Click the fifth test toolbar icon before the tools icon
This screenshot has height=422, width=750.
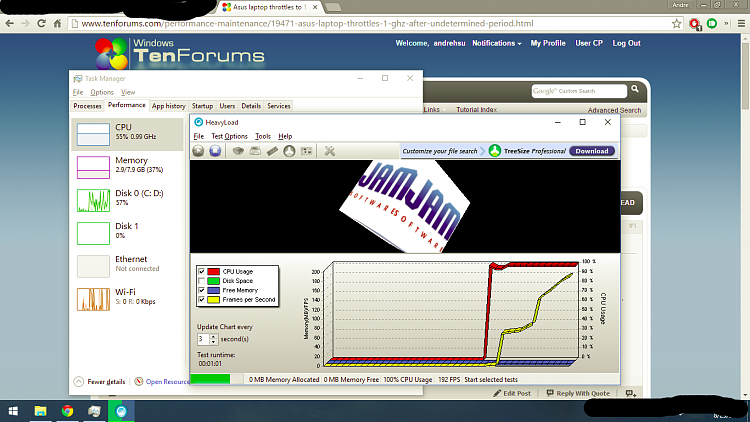(307, 151)
